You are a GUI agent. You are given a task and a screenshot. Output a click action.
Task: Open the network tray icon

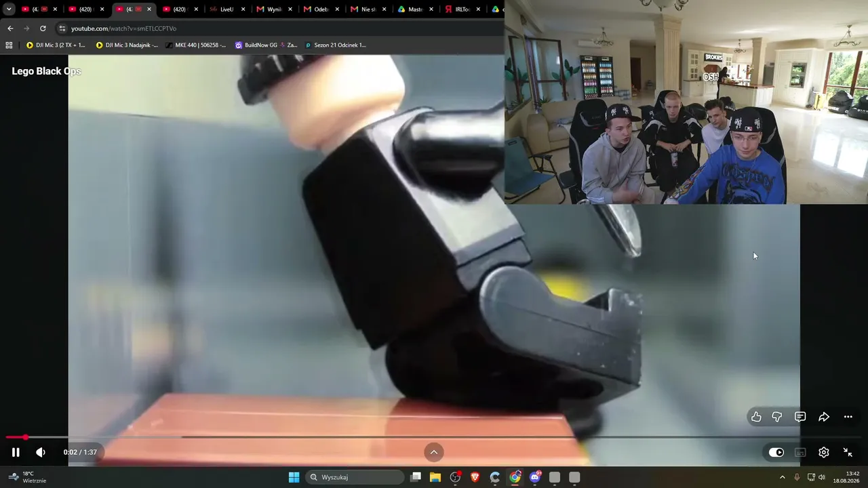click(x=811, y=477)
